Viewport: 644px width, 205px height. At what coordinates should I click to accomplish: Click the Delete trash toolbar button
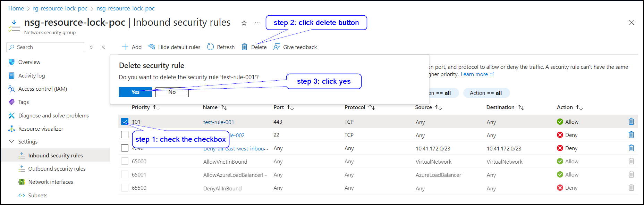coord(254,47)
